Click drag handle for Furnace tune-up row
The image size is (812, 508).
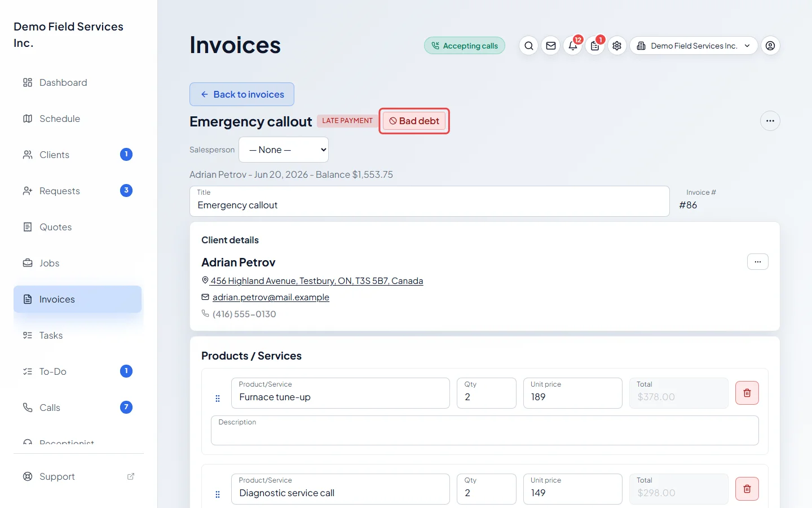[x=218, y=398]
